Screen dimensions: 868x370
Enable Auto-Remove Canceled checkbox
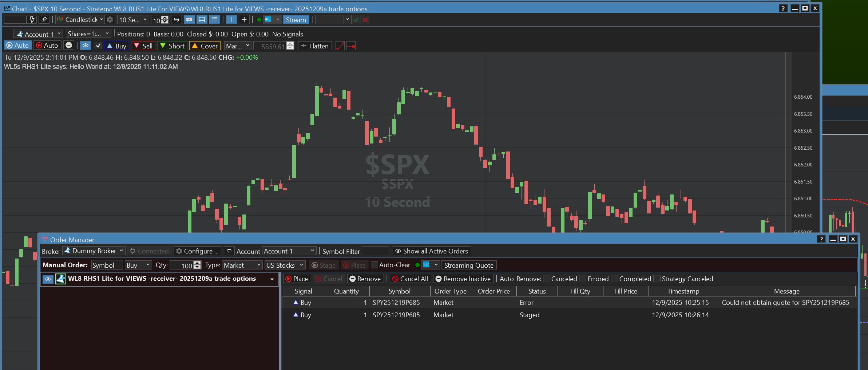click(x=546, y=279)
